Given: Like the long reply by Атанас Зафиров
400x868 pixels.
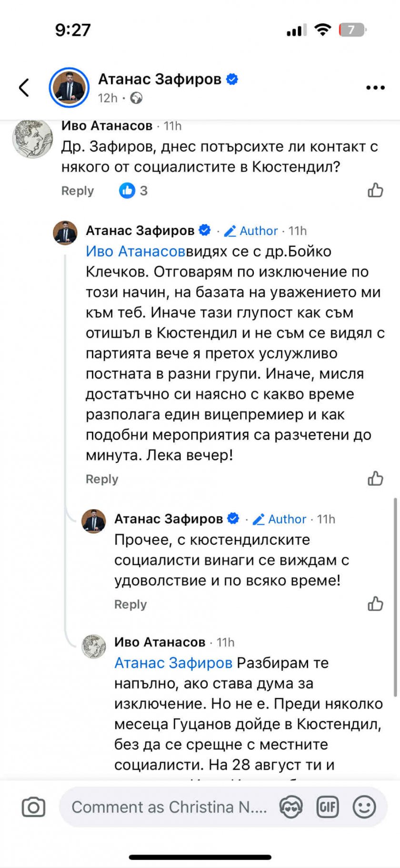Looking at the screenshot, I should tap(375, 479).
